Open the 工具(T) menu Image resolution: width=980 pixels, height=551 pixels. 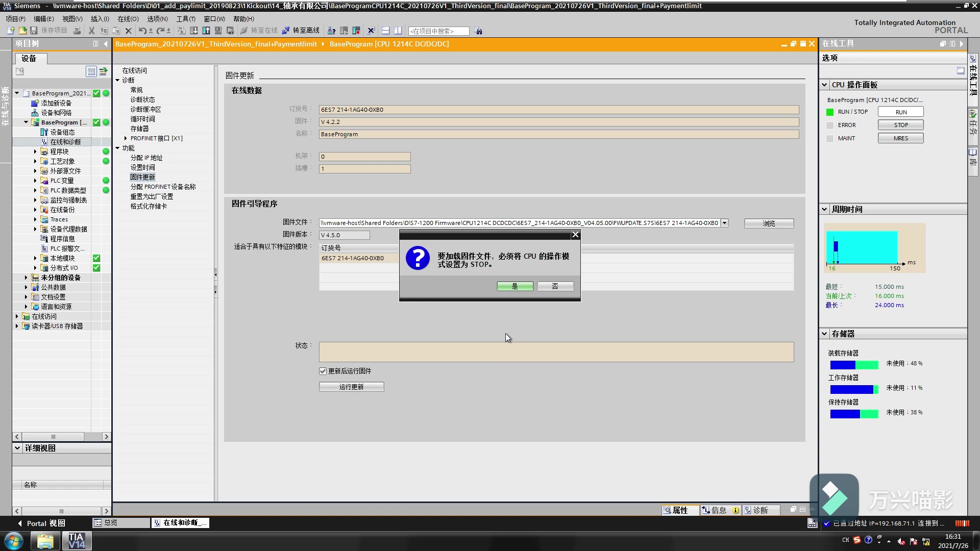186,19
